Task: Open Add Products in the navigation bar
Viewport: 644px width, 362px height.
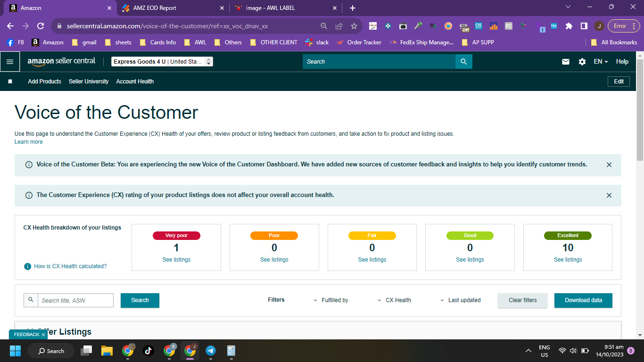Action: (x=45, y=82)
